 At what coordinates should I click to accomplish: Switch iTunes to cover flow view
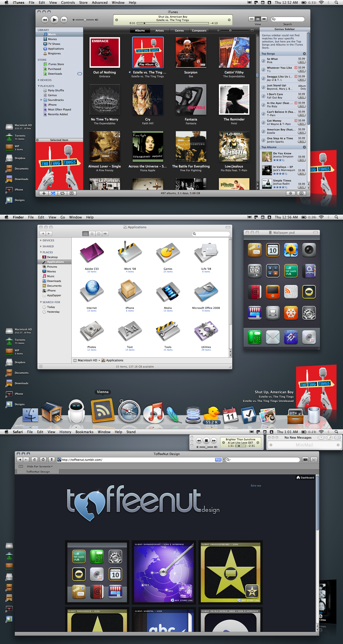click(264, 19)
